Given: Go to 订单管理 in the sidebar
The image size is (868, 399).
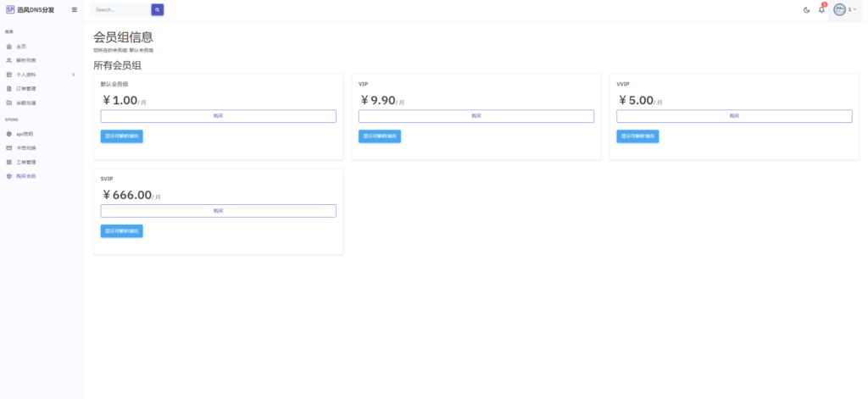Looking at the screenshot, I should click(x=26, y=89).
